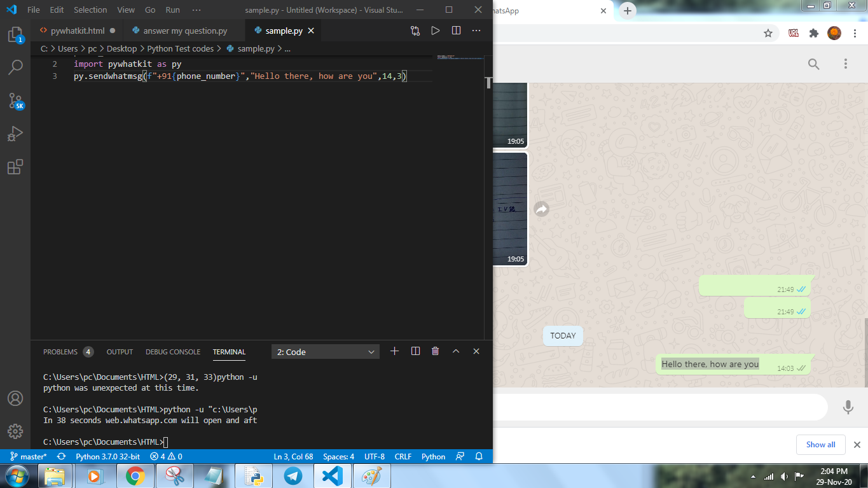Image resolution: width=868 pixels, height=488 pixels.
Task: Change encoding via UTF-8
Action: 375,457
